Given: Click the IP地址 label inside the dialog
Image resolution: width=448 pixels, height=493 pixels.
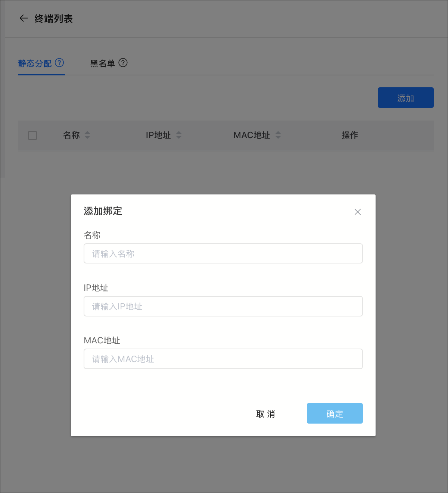Looking at the screenshot, I should 96,288.
